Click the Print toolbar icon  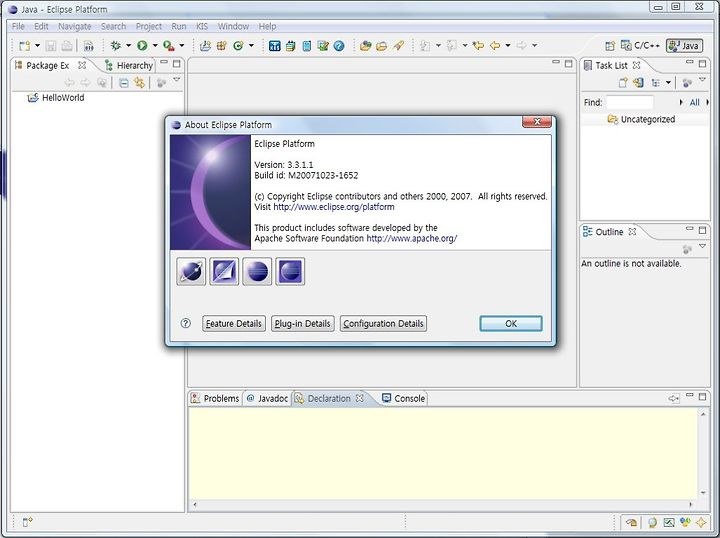[67, 45]
